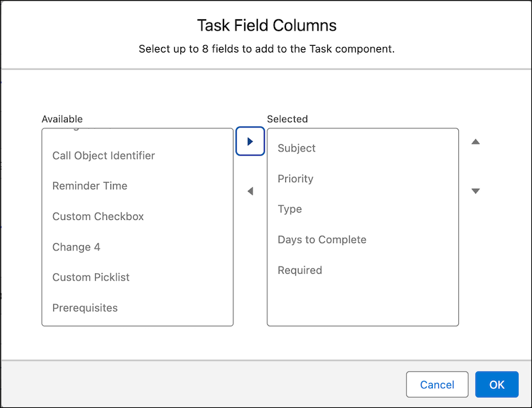The width and height of the screenshot is (532, 408).
Task: Select Custom Picklist in Available list
Action: tap(138, 277)
